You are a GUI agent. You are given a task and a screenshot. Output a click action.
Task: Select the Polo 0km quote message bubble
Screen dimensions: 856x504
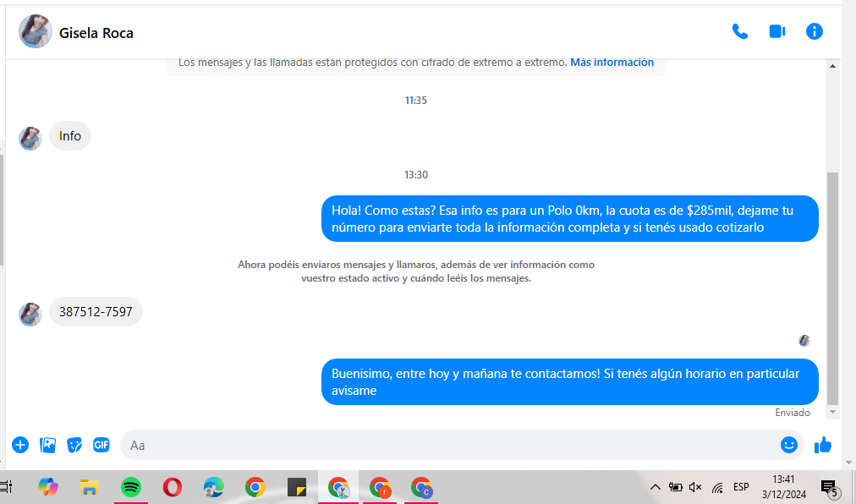pos(569,218)
